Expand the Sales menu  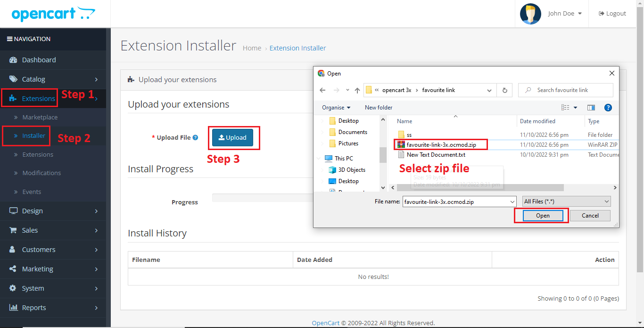[x=53, y=230]
